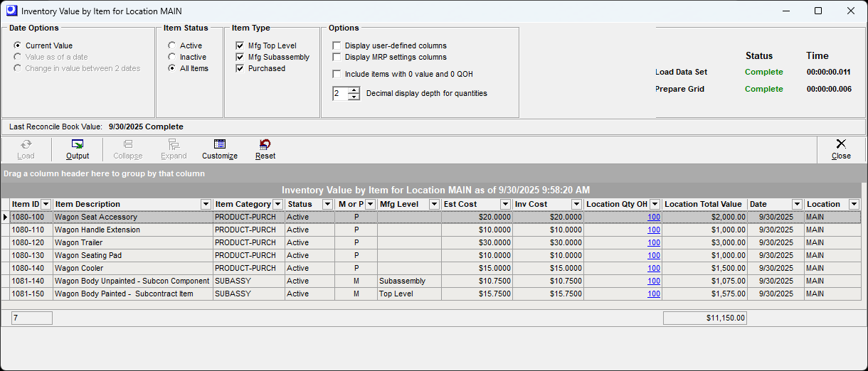
Task: Open Item ID column filter dropdown
Action: pyautogui.click(x=46, y=205)
